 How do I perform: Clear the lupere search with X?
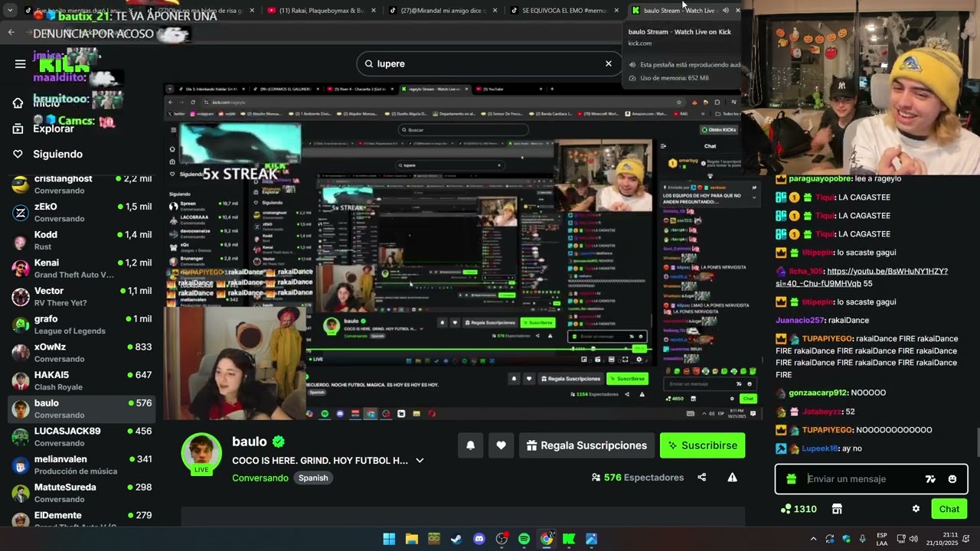[x=609, y=64]
